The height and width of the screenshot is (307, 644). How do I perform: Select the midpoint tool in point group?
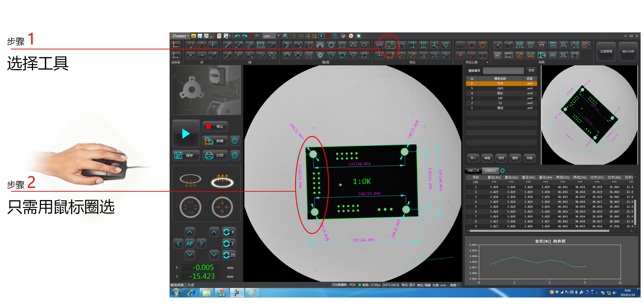click(202, 55)
